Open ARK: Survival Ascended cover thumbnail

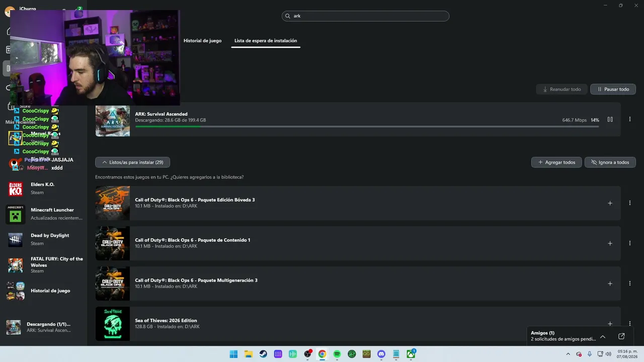pos(113,121)
